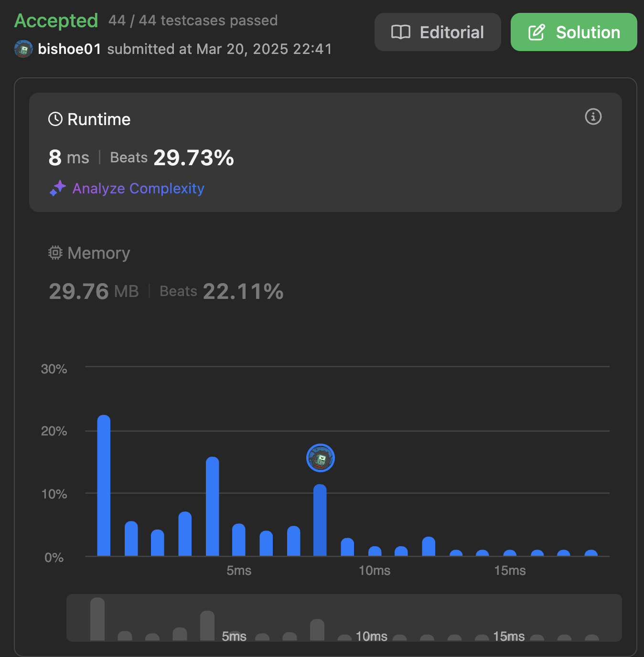Click the 15ms label in the overview strip
This screenshot has width=644, height=657.
pos(509,636)
